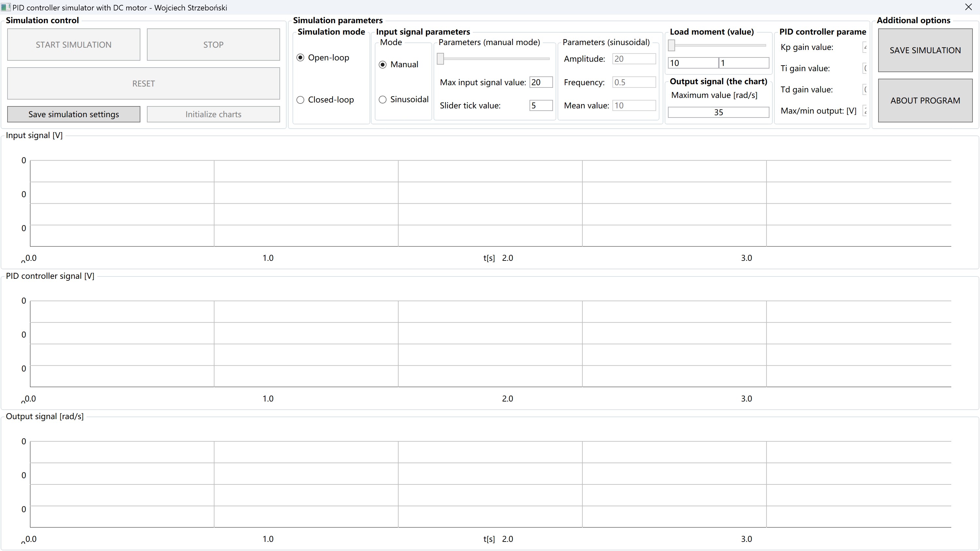Image resolution: width=980 pixels, height=551 pixels.
Task: Close the PID simulator window
Action: point(968,7)
